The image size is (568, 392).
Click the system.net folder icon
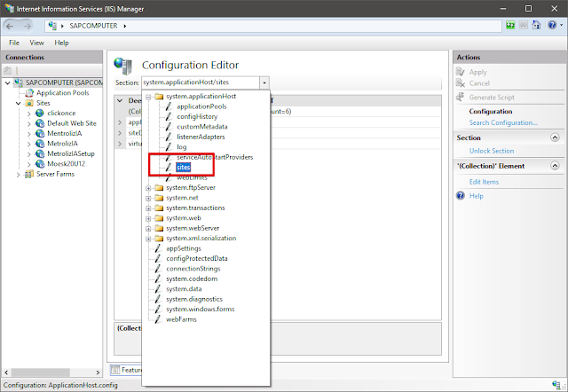(159, 198)
